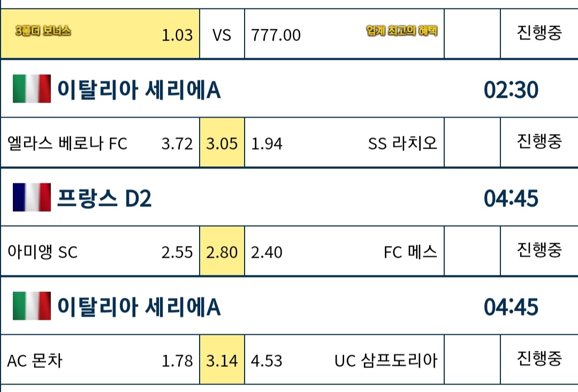
Task: Pick SS 라치오 away win at 1.94
Action: pos(344,143)
